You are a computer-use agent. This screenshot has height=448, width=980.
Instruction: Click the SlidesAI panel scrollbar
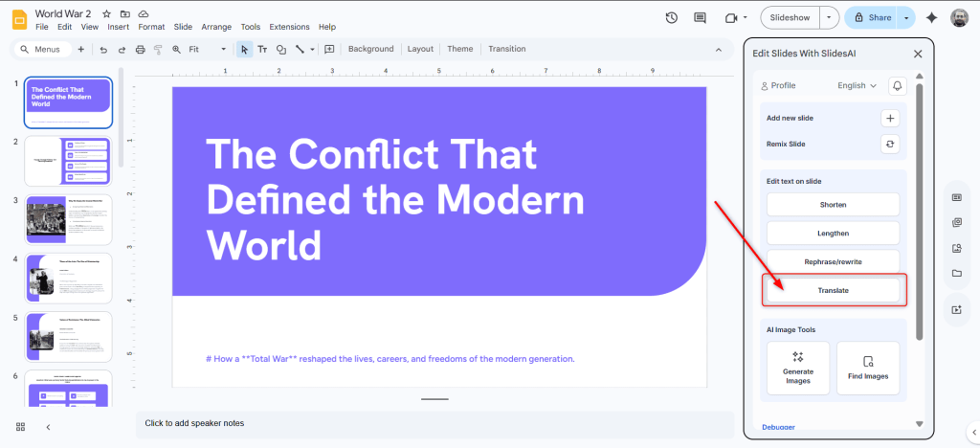(x=920, y=213)
